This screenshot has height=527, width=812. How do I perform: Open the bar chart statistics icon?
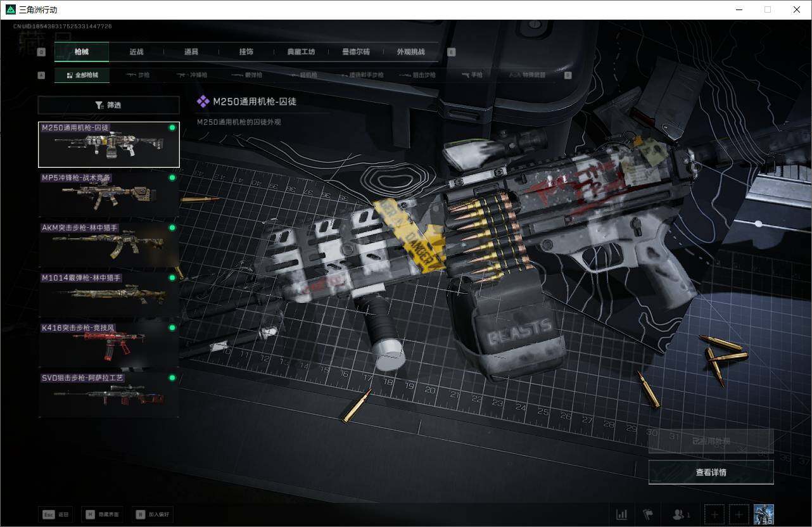coord(622,514)
